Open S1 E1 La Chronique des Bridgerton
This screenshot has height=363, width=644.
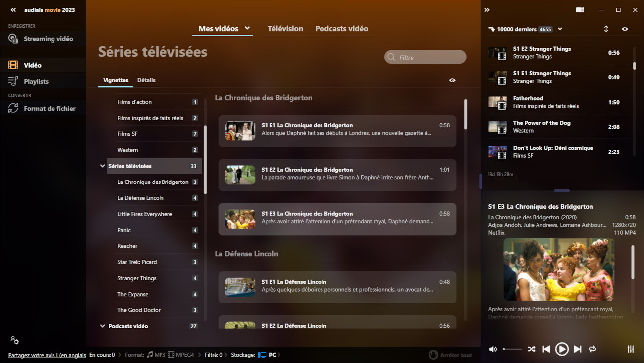pos(337,131)
